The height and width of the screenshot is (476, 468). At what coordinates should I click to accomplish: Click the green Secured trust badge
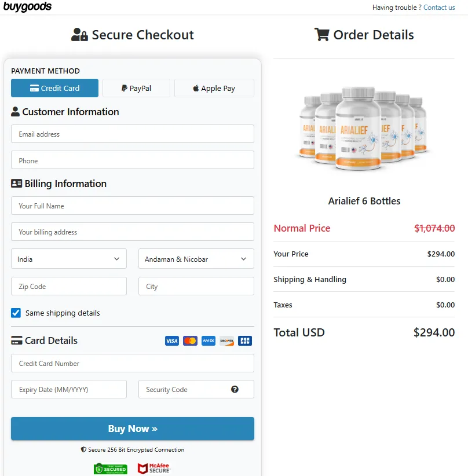pos(110,468)
